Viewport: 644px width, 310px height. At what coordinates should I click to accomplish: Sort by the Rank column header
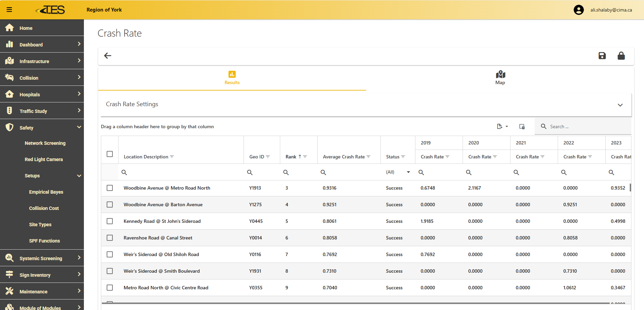(x=291, y=157)
